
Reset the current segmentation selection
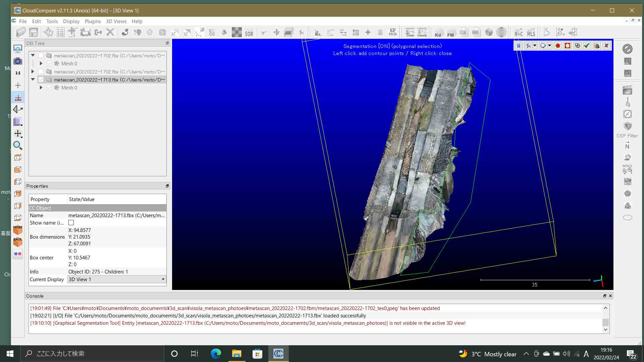577,46
